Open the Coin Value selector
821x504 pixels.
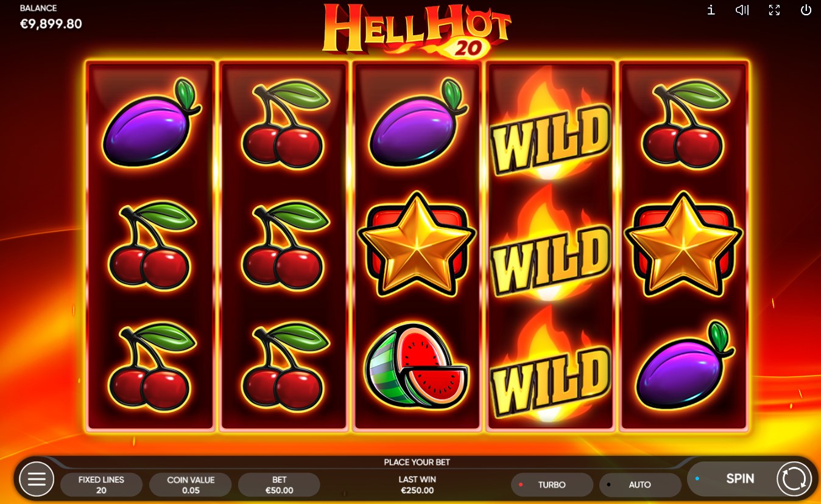coord(191,485)
